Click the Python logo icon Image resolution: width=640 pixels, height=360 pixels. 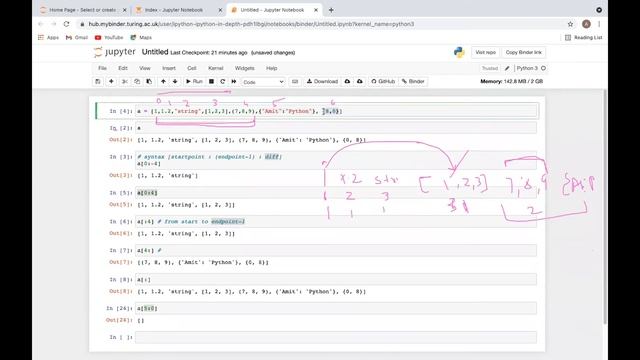pyautogui.click(x=459, y=52)
